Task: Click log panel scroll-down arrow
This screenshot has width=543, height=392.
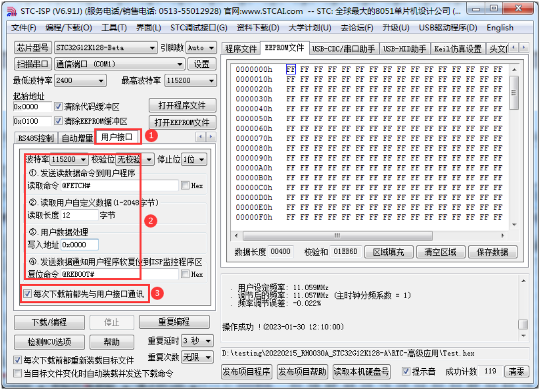Action: [523, 336]
